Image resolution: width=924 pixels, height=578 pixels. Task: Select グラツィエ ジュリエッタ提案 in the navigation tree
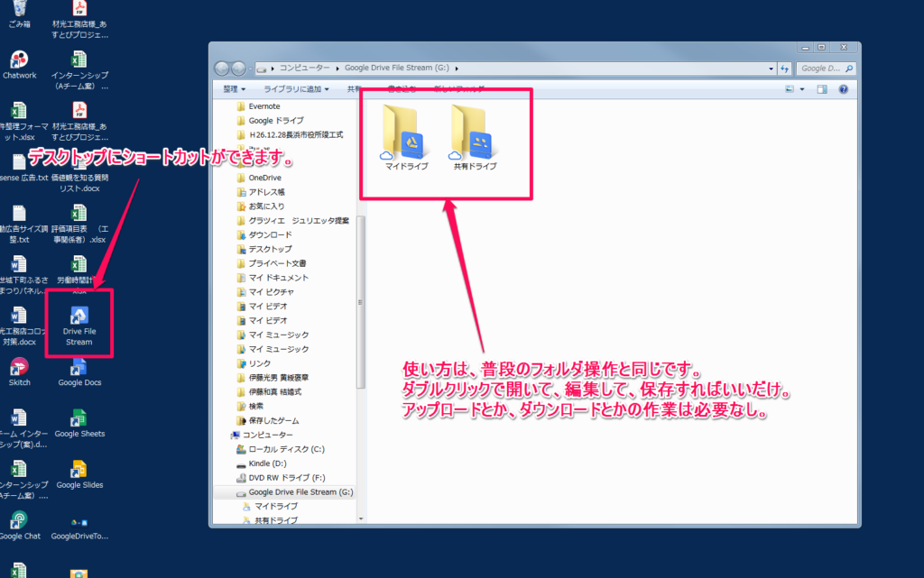click(x=299, y=221)
